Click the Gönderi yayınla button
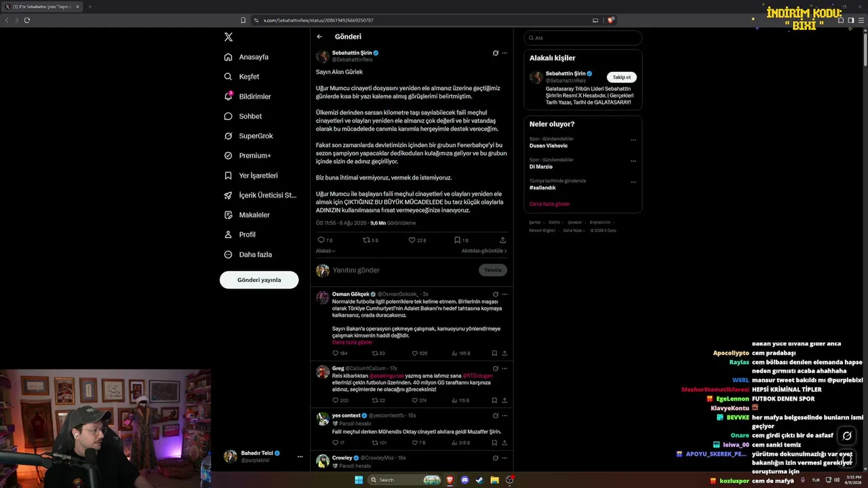This screenshot has height=488, width=868. pyautogui.click(x=259, y=280)
